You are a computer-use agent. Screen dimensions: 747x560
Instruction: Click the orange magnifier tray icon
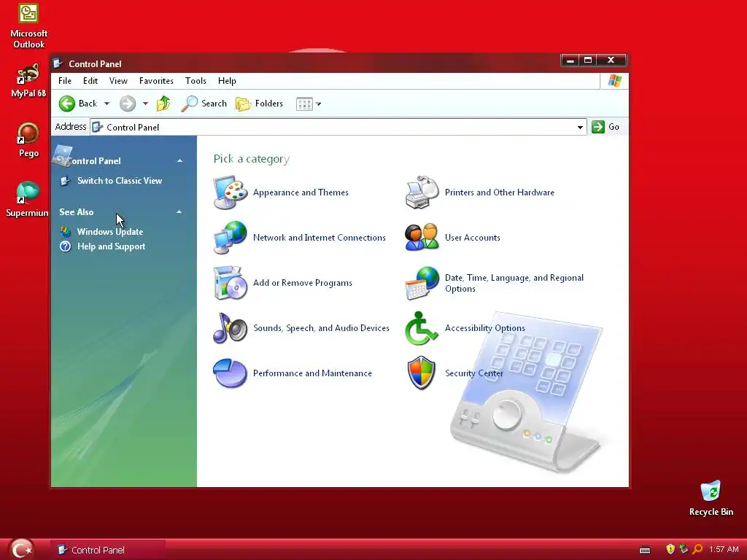[697, 550]
